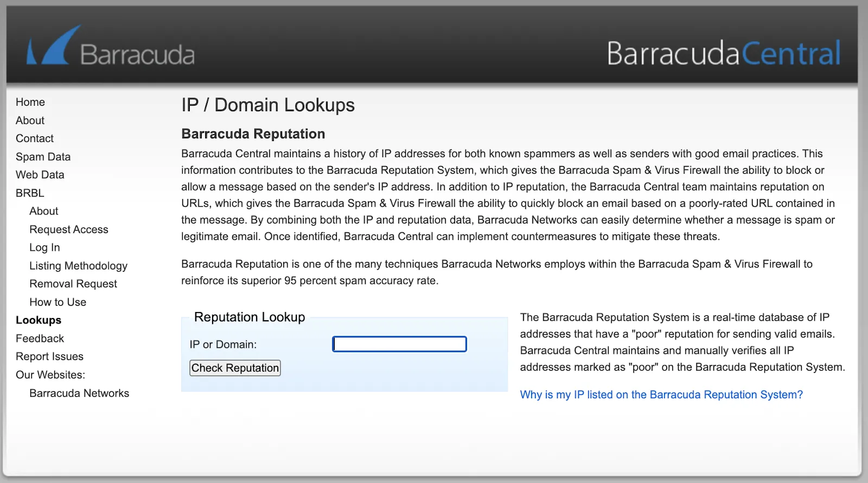Click the BarracudaCentral title logo
Screen dimensions: 868x483
[724, 53]
